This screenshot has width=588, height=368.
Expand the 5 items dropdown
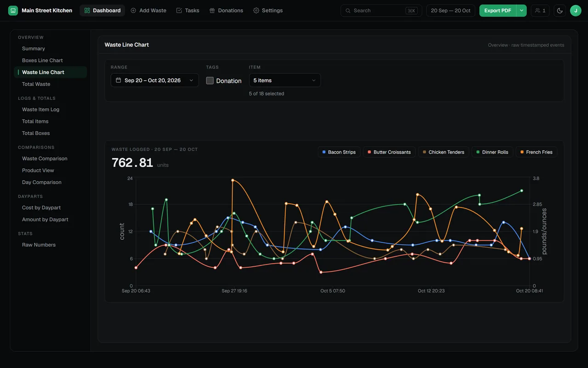285,80
